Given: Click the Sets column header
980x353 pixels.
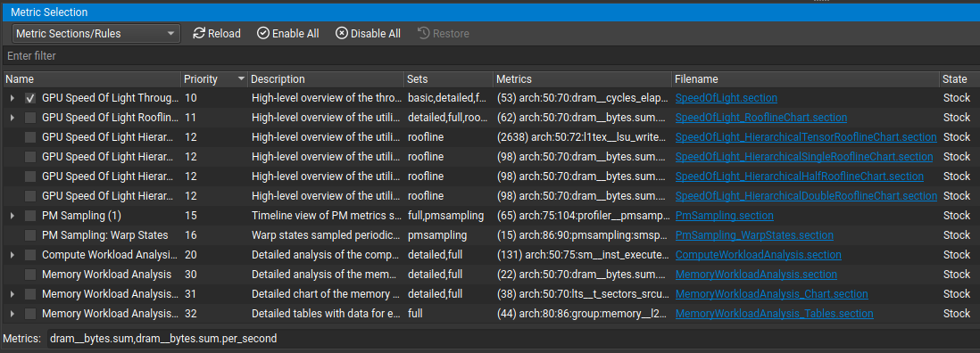Looking at the screenshot, I should coord(447,79).
